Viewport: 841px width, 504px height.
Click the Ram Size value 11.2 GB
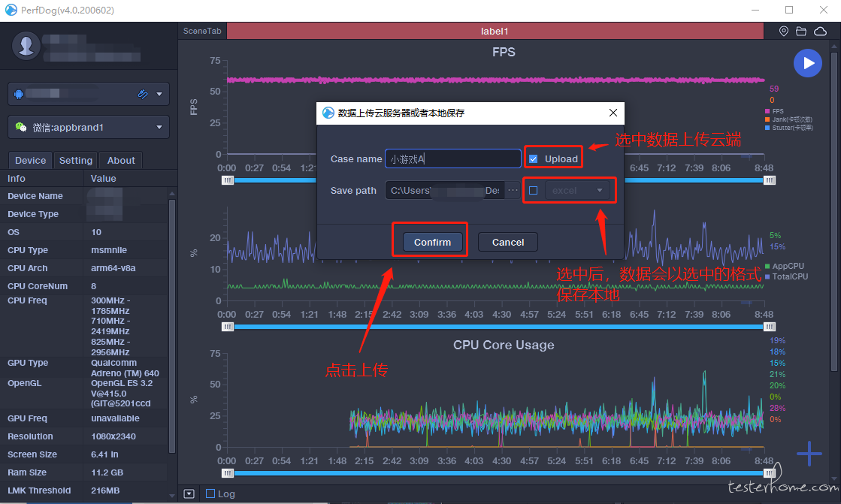click(x=107, y=472)
